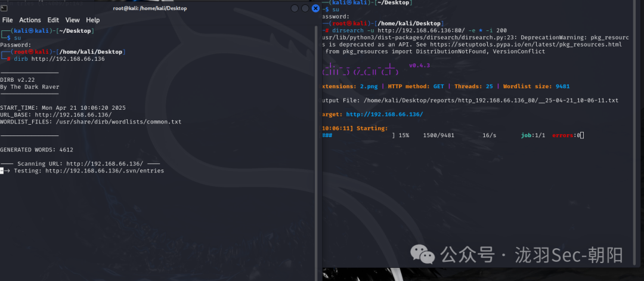
Task: Open the View menu
Action: (73, 20)
